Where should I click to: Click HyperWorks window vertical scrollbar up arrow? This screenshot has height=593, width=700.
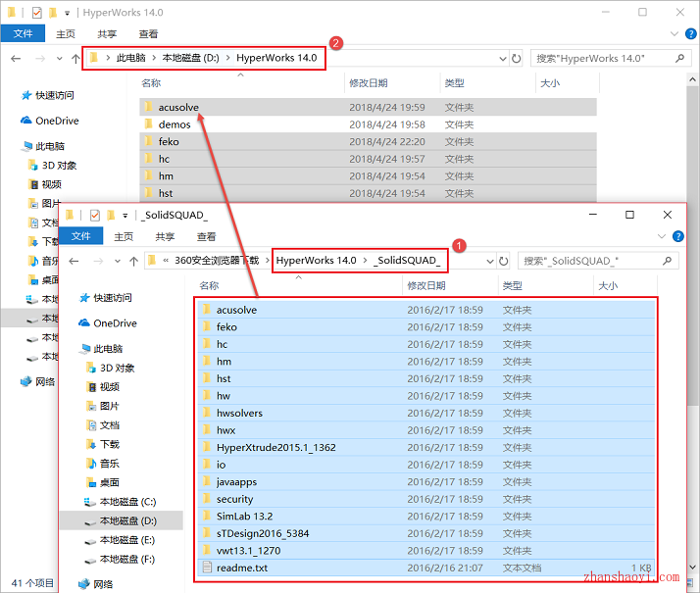click(692, 79)
